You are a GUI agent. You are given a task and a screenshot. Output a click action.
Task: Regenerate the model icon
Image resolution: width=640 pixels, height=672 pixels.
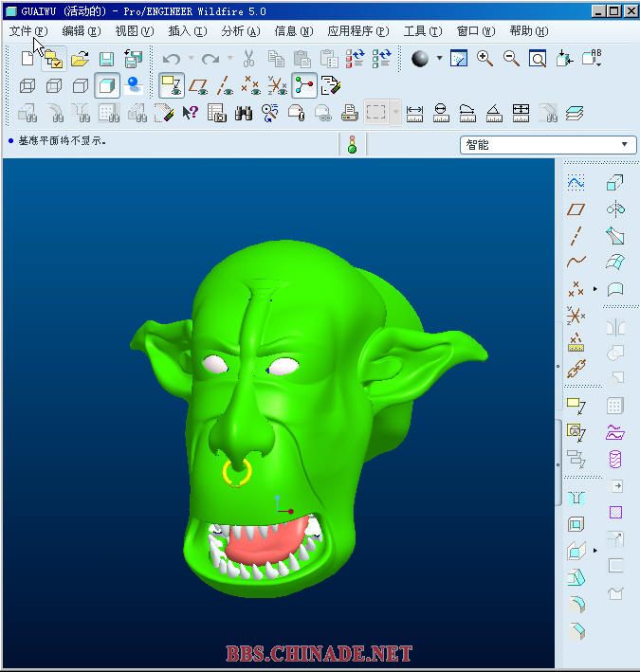pyautogui.click(x=356, y=58)
